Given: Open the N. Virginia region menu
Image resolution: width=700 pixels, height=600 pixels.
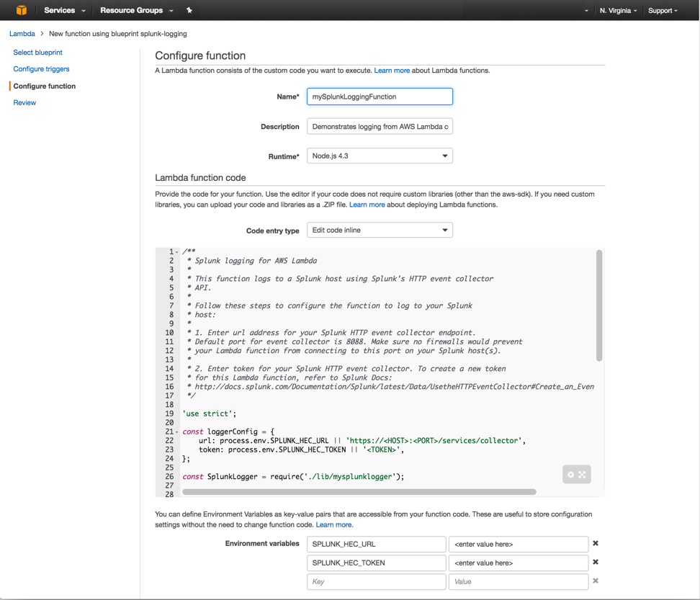Looking at the screenshot, I should coord(619,10).
